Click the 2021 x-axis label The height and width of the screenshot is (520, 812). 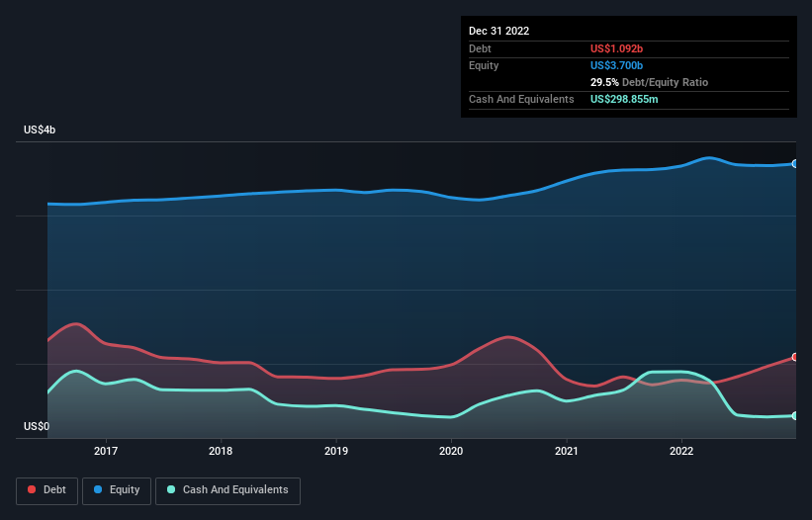click(x=567, y=451)
